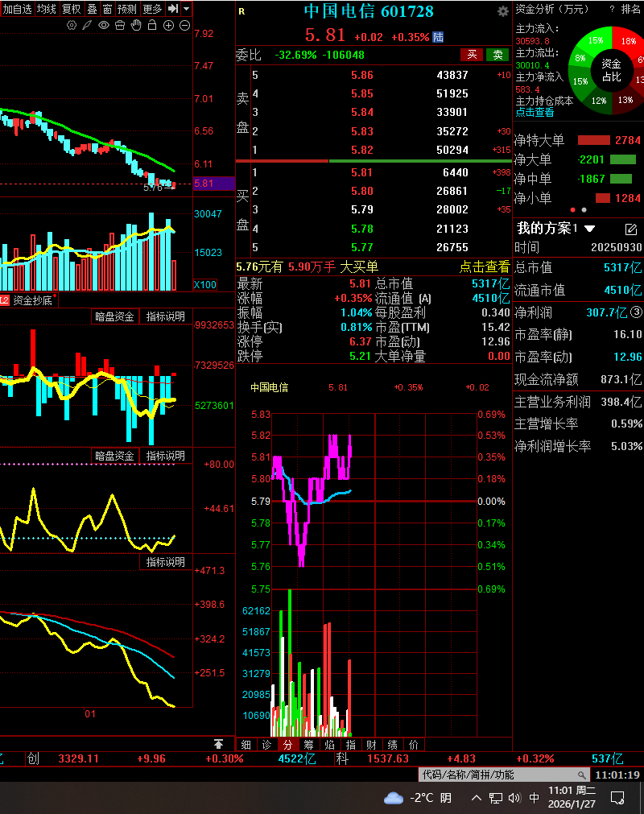The height and width of the screenshot is (814, 644).
Task: Select the hand pan tool
Action: coord(136,25)
